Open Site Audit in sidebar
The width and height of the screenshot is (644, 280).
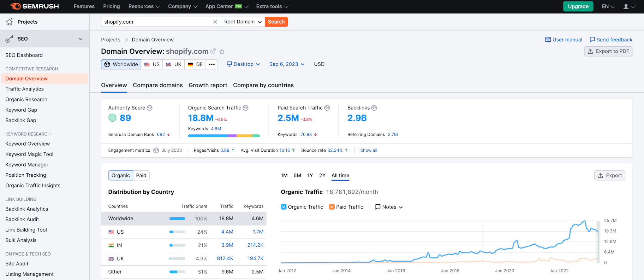point(17,264)
